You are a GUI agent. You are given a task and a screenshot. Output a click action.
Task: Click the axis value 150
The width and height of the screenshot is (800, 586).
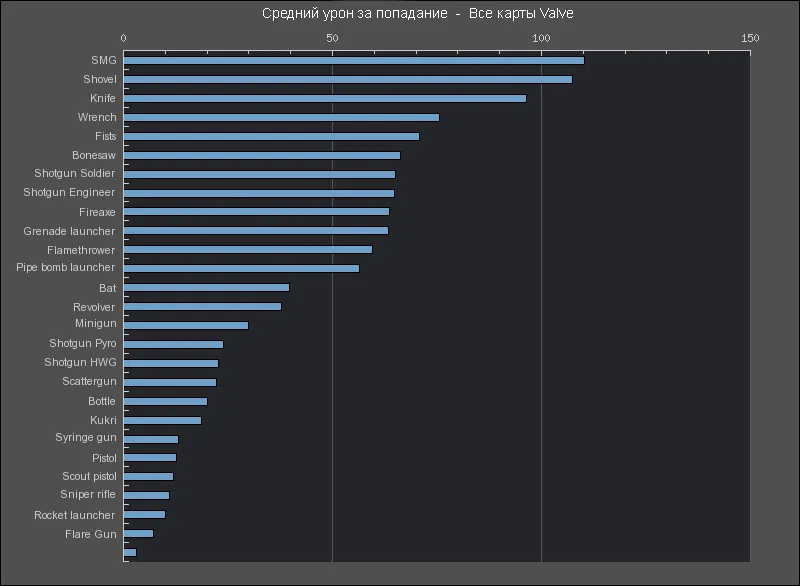coord(750,38)
